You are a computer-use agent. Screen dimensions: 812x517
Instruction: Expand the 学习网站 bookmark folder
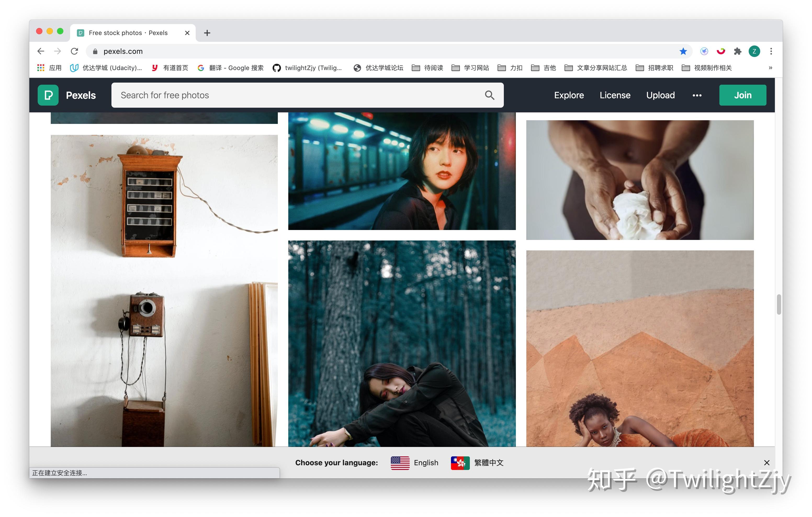click(470, 68)
